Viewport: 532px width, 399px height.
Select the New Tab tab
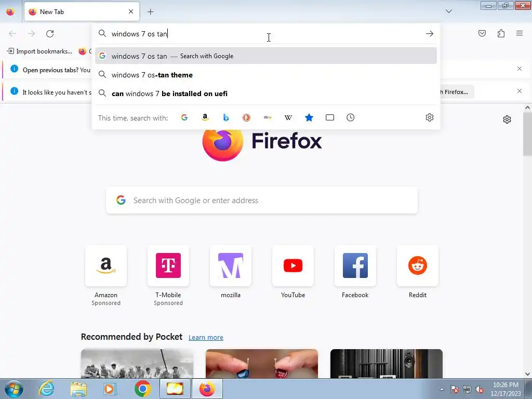click(x=82, y=11)
